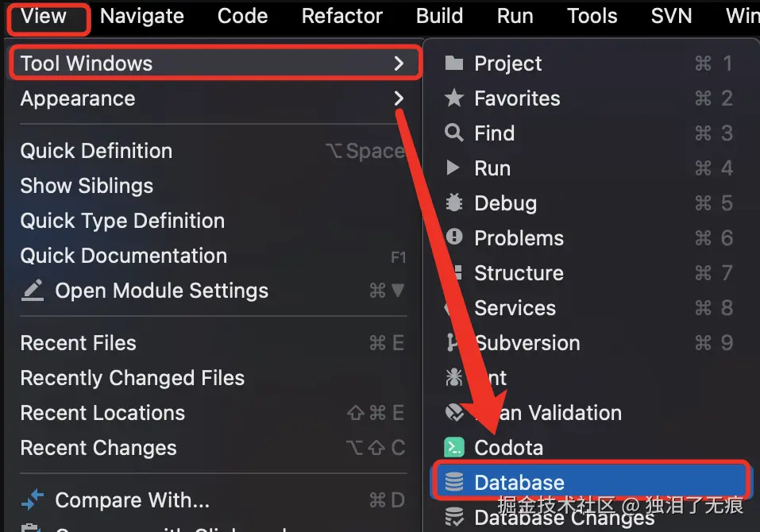Click the Run play triangle icon
The image size is (760, 532).
pos(454,168)
